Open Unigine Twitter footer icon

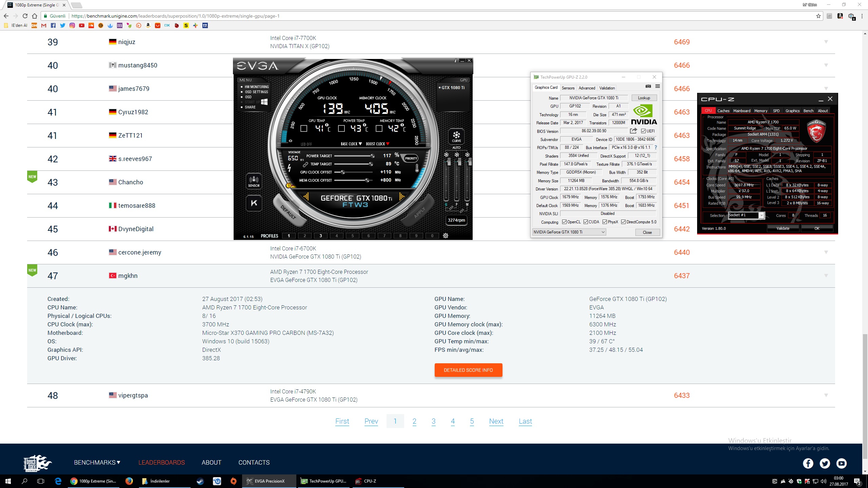pyautogui.click(x=825, y=463)
